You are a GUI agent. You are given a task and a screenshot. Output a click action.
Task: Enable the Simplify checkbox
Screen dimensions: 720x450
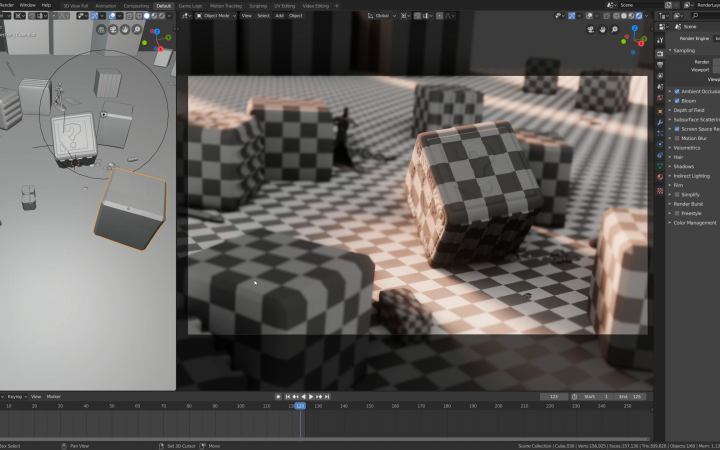tap(677, 195)
